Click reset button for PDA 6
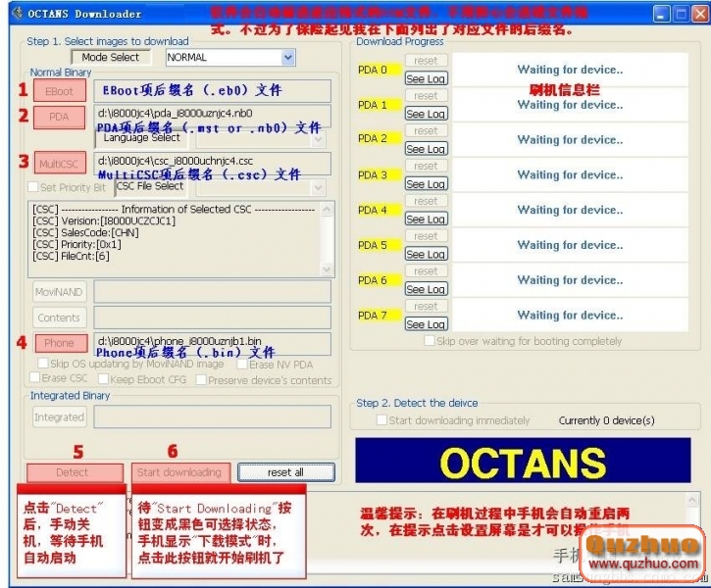Image resolution: width=711 pixels, height=588 pixels. tap(426, 270)
